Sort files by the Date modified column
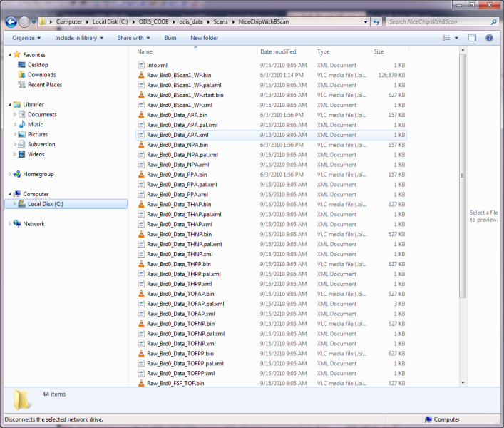 [x=278, y=52]
